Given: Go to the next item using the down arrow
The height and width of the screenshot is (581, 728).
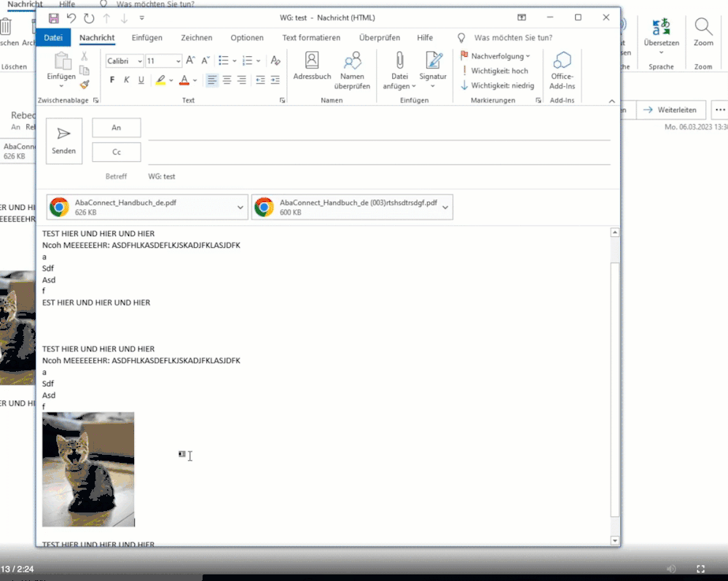Looking at the screenshot, I should pos(124,18).
